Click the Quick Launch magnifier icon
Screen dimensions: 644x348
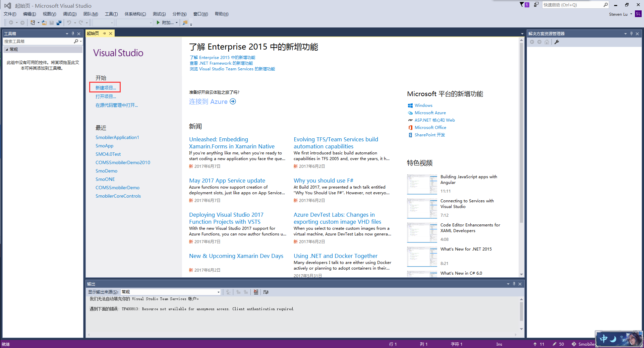coord(605,5)
